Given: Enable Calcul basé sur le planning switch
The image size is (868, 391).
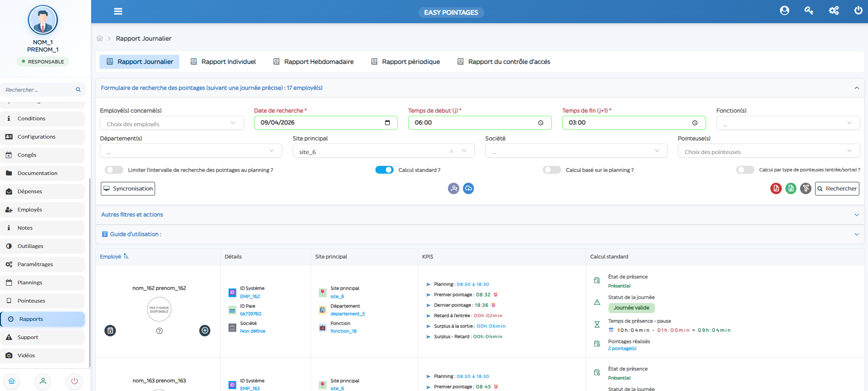Looking at the screenshot, I should click(x=552, y=170).
